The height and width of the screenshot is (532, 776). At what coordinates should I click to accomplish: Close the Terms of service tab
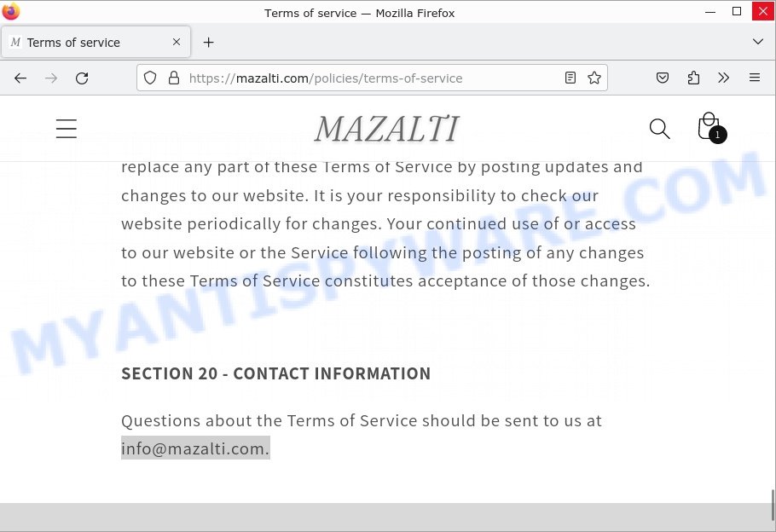click(177, 42)
